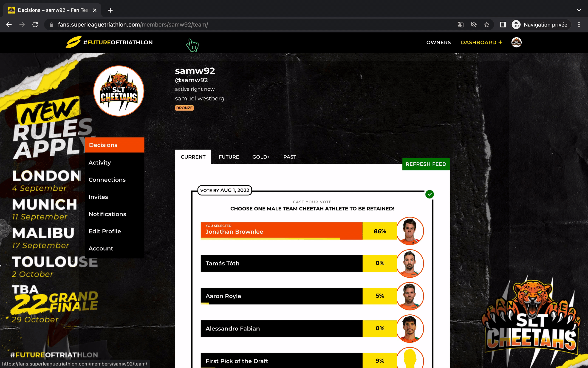Click the SLT Cheetahs profile picture
588x368 pixels.
tap(119, 91)
